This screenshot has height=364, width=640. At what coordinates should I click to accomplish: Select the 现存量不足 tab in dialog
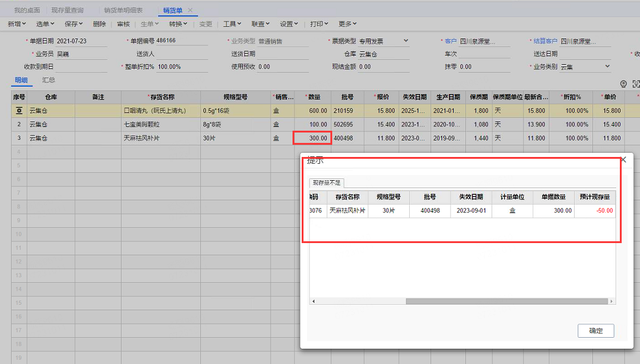click(327, 183)
